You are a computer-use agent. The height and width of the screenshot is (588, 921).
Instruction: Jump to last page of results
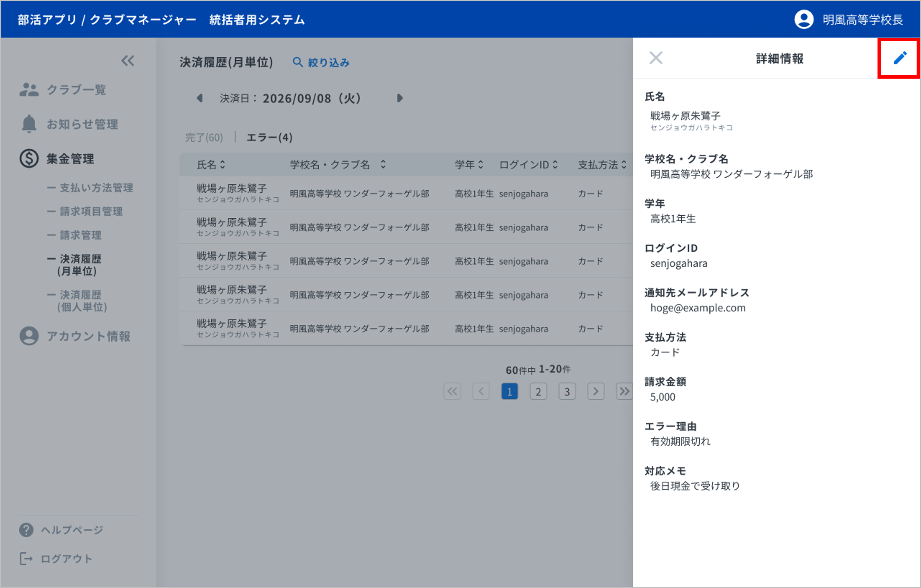625,391
